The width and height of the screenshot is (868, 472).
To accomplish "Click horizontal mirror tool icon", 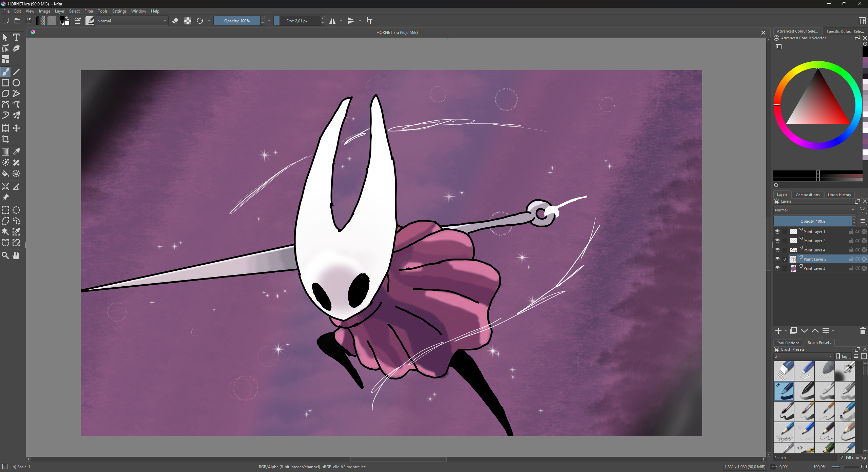I will coord(332,21).
